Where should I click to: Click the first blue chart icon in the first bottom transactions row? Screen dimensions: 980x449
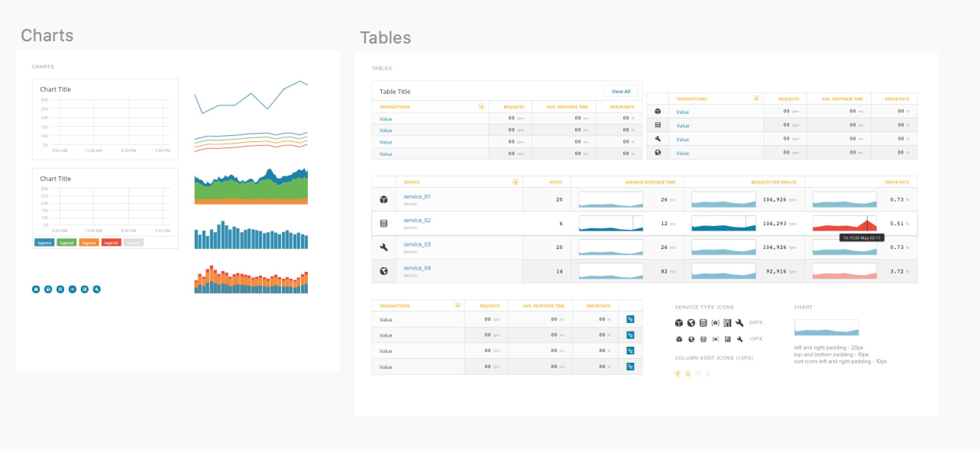point(630,319)
